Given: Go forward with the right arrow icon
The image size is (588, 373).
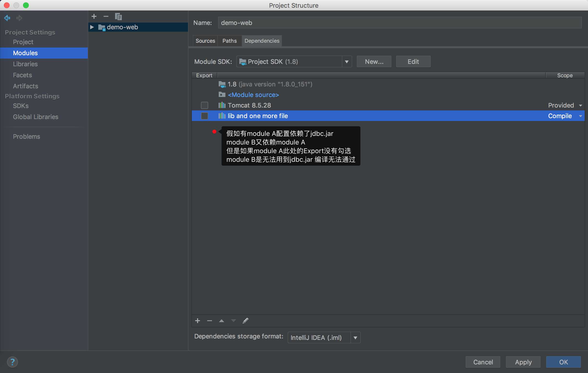Looking at the screenshot, I should (19, 18).
